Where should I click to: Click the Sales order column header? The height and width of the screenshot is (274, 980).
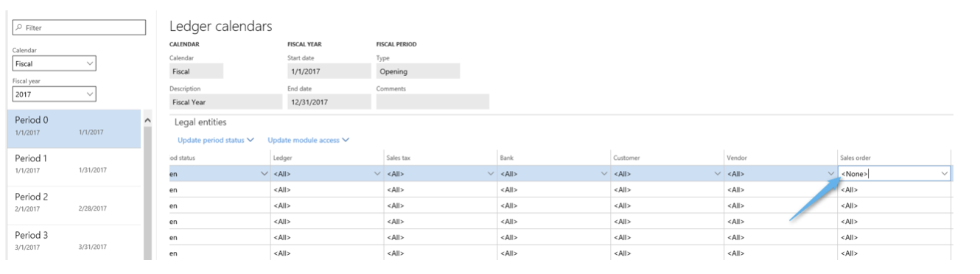click(855, 158)
